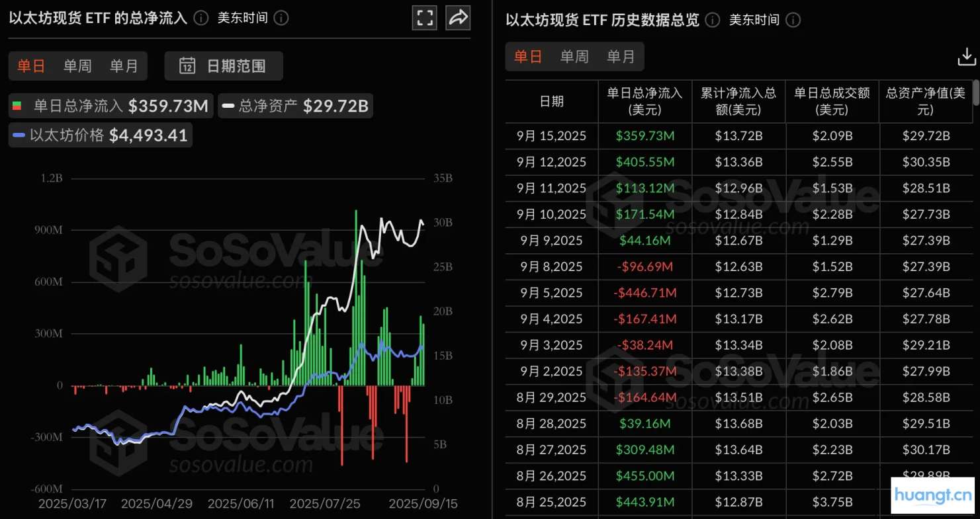The width and height of the screenshot is (980, 519).
Task: Click the 单日总净流入(美元) column header
Action: click(645, 101)
